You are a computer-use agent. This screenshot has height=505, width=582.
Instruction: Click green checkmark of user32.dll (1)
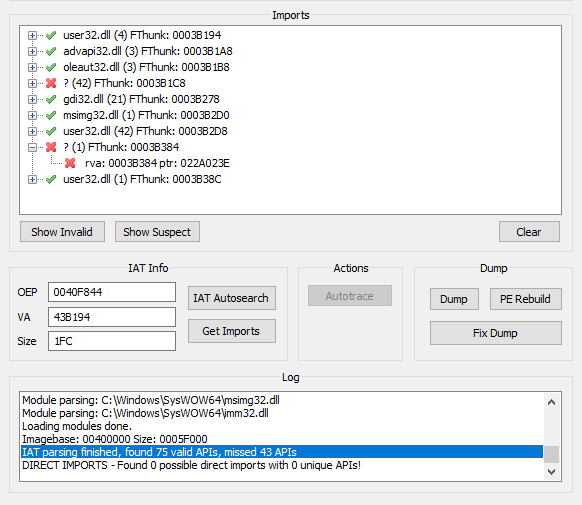tap(51, 179)
